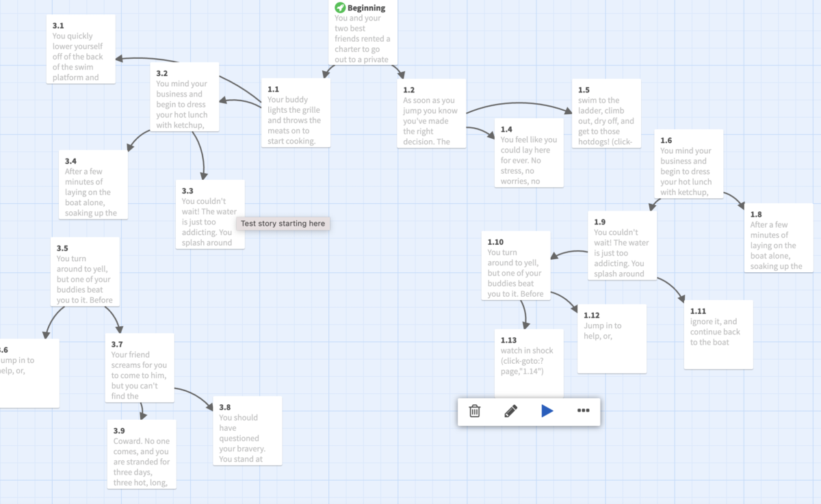The width and height of the screenshot is (821, 504).
Task: Click the green rocket start icon
Action: [340, 8]
